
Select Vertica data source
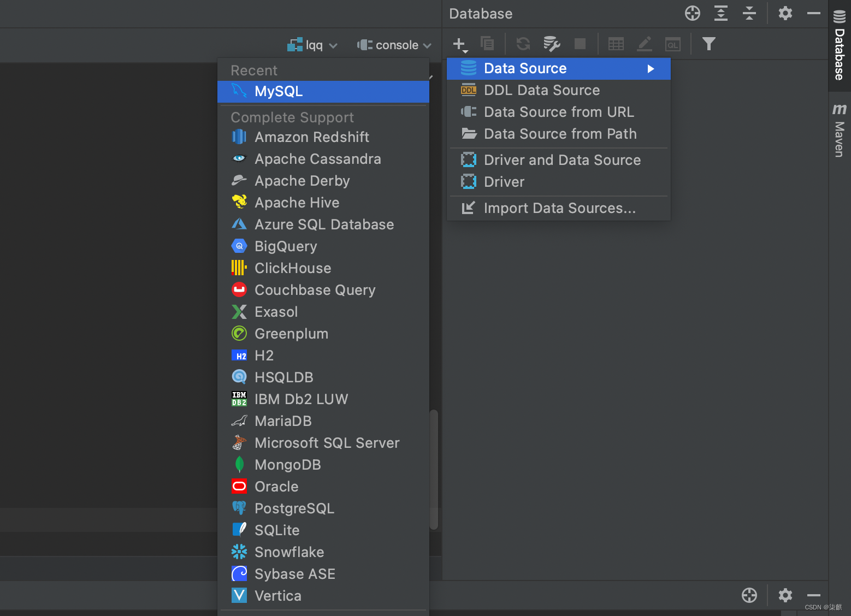[323, 596]
